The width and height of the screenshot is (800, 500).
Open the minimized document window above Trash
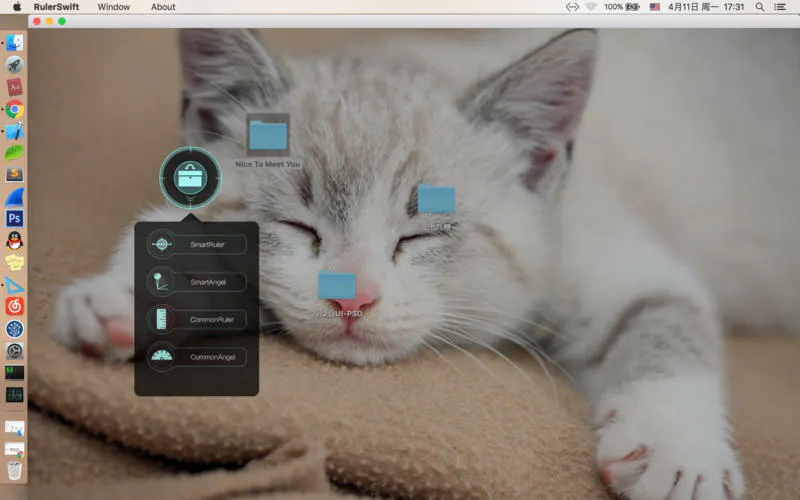tap(14, 449)
